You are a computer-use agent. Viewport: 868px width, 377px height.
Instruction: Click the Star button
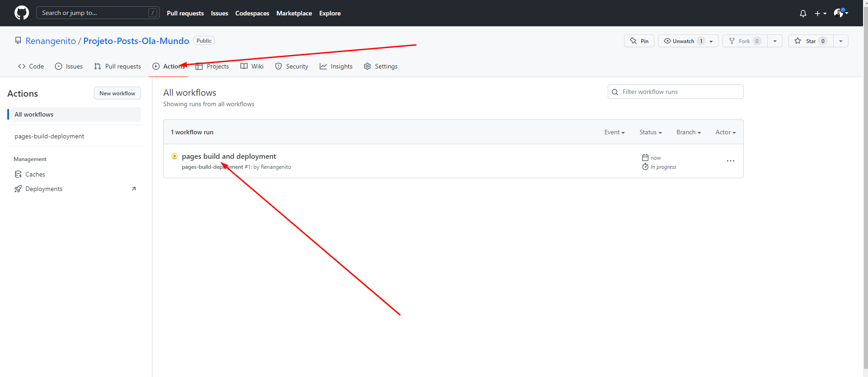tap(810, 41)
